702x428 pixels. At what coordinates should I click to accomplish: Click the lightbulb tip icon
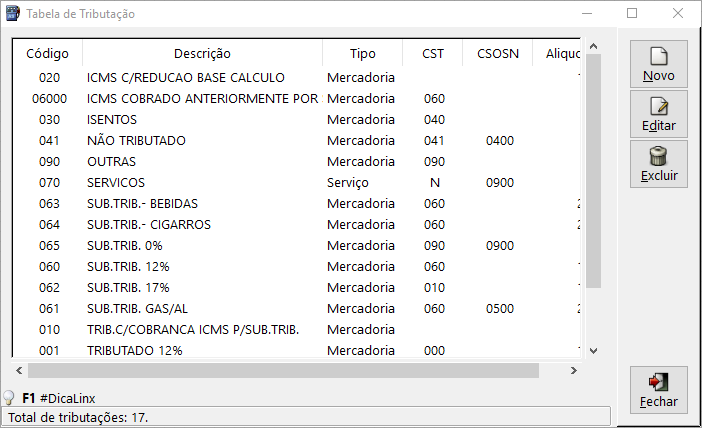[x=9, y=398]
